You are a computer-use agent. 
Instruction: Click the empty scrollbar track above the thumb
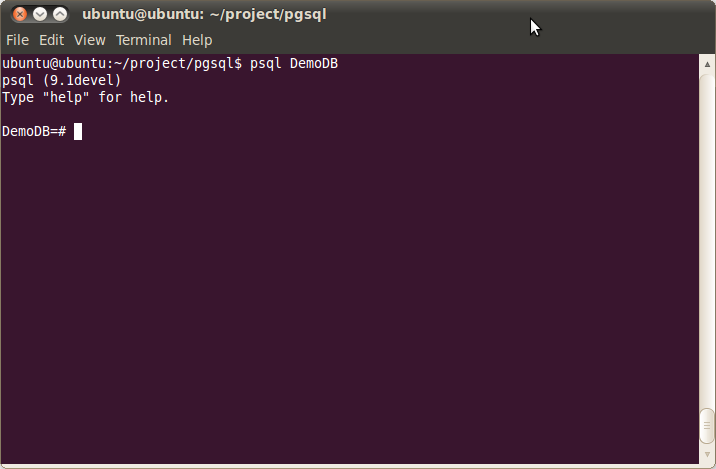pos(707,240)
